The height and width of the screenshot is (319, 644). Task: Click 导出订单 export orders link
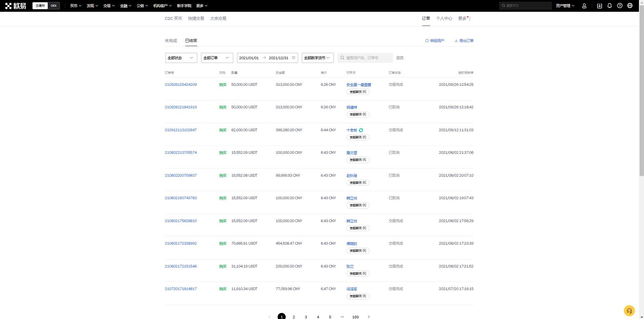464,41
